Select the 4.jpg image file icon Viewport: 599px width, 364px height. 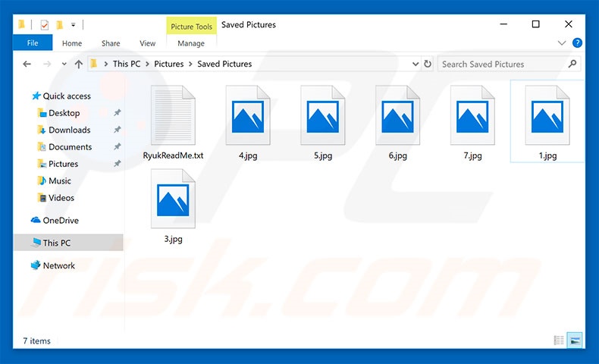248,115
